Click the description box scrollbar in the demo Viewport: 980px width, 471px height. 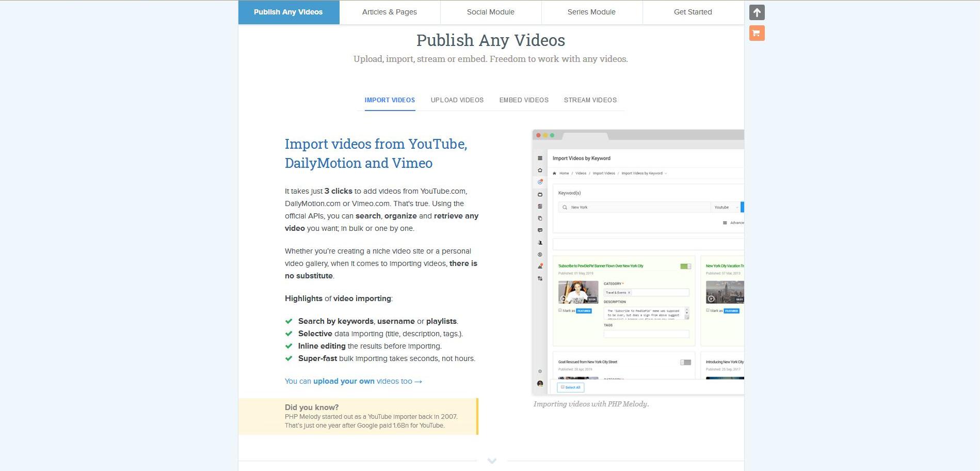point(686,313)
